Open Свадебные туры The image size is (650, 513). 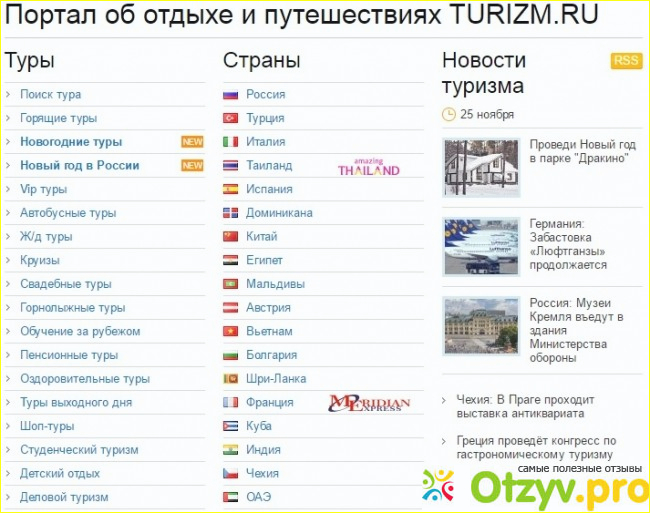66,284
